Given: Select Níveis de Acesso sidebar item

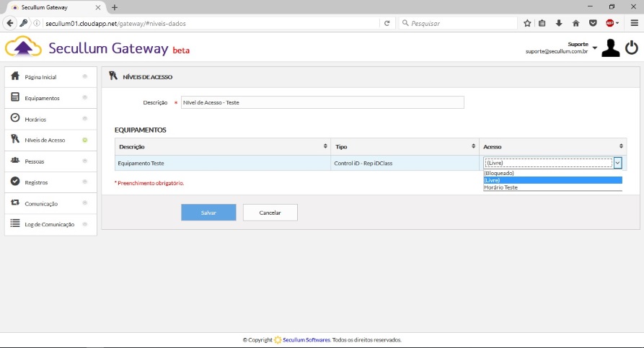Looking at the screenshot, I should point(45,140).
